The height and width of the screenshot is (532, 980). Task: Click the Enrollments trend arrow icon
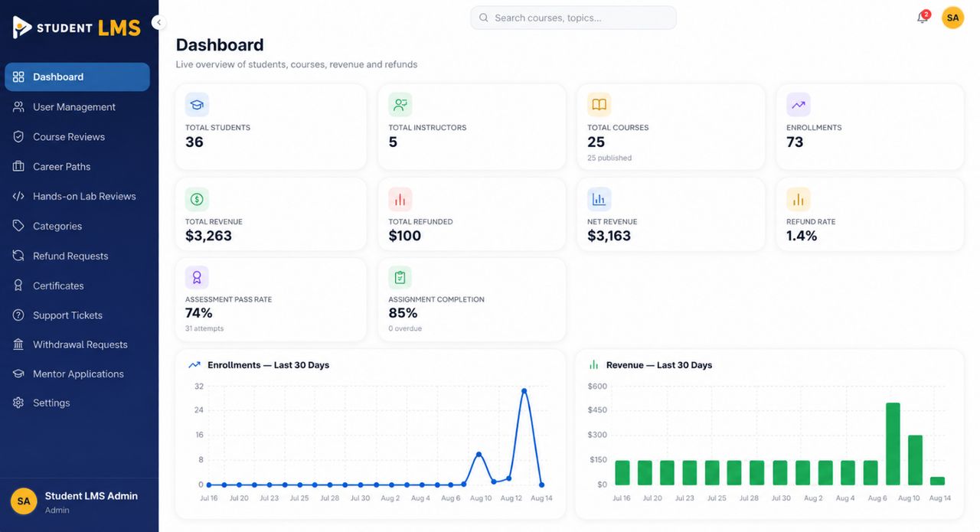point(798,105)
